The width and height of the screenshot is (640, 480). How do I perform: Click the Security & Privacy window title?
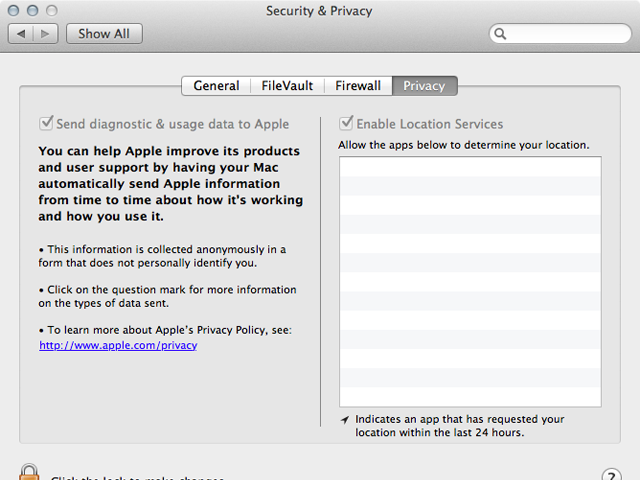(x=319, y=11)
